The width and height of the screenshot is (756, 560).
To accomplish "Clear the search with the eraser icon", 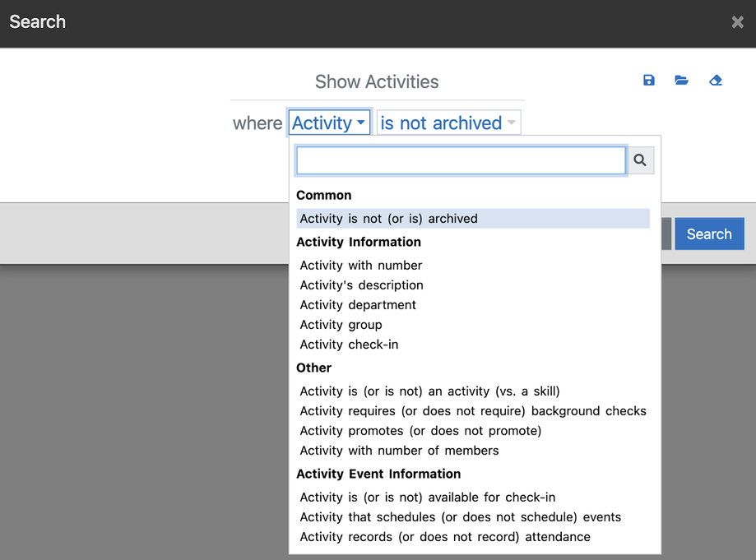I will 716,80.
